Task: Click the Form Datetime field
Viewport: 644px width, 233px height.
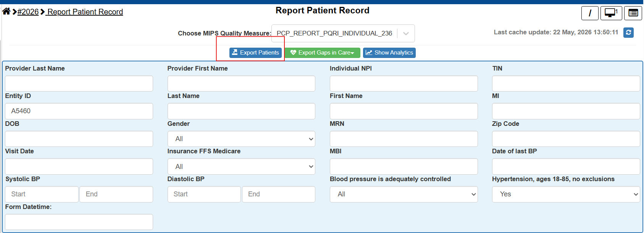Action: [x=79, y=222]
